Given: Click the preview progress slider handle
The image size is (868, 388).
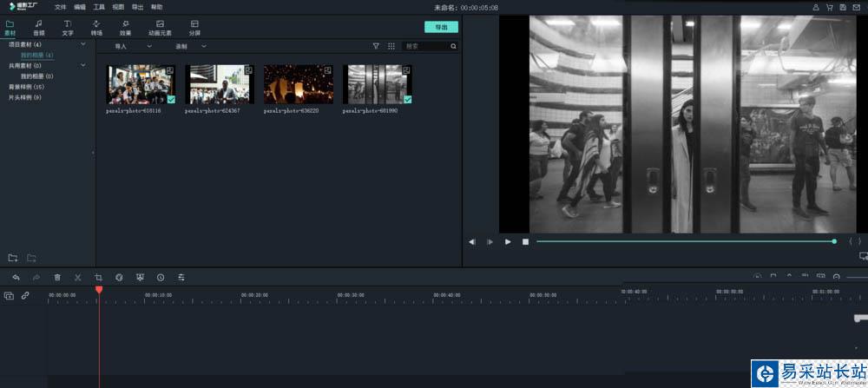Looking at the screenshot, I should pyautogui.click(x=834, y=241).
